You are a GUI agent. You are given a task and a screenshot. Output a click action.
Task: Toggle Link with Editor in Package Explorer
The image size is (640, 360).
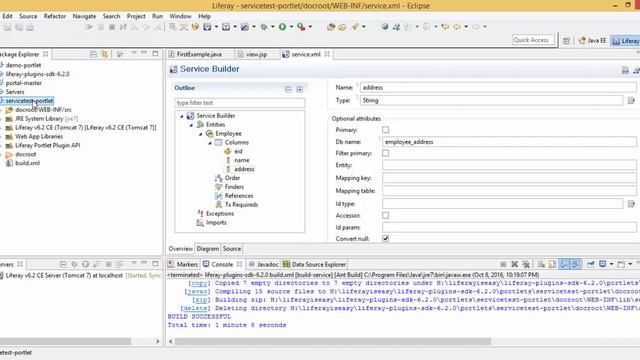coord(105,54)
